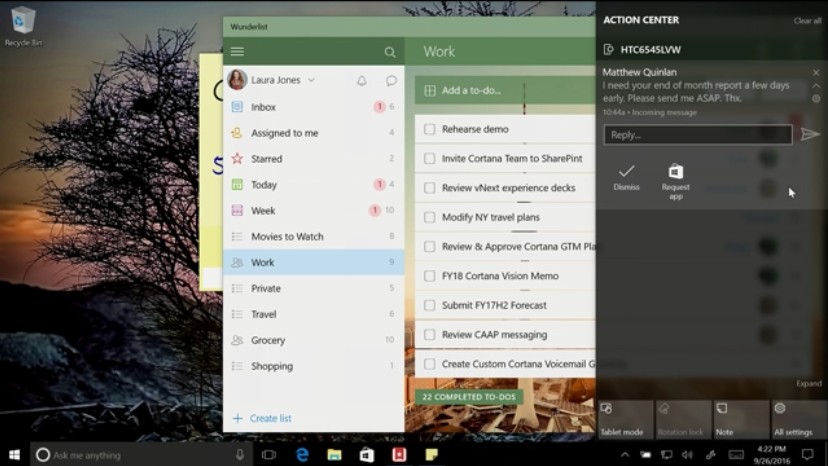This screenshot has width=828, height=466.
Task: Check Invite Cortana Team to SharePint
Action: [x=430, y=159]
